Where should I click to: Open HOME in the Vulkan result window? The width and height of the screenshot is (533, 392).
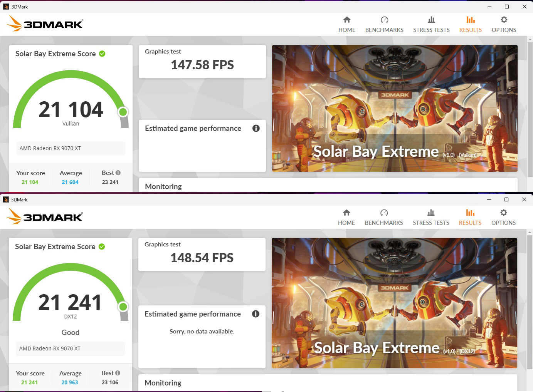347,24
